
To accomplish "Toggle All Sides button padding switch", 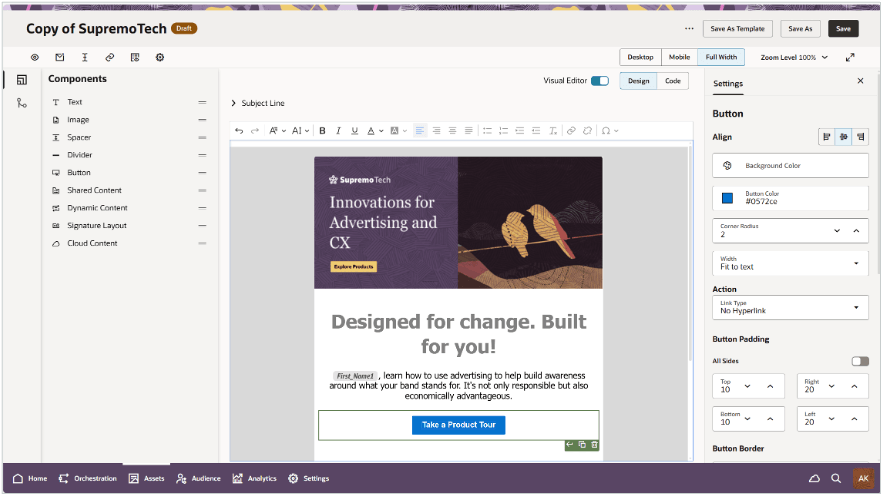I will click(x=860, y=361).
